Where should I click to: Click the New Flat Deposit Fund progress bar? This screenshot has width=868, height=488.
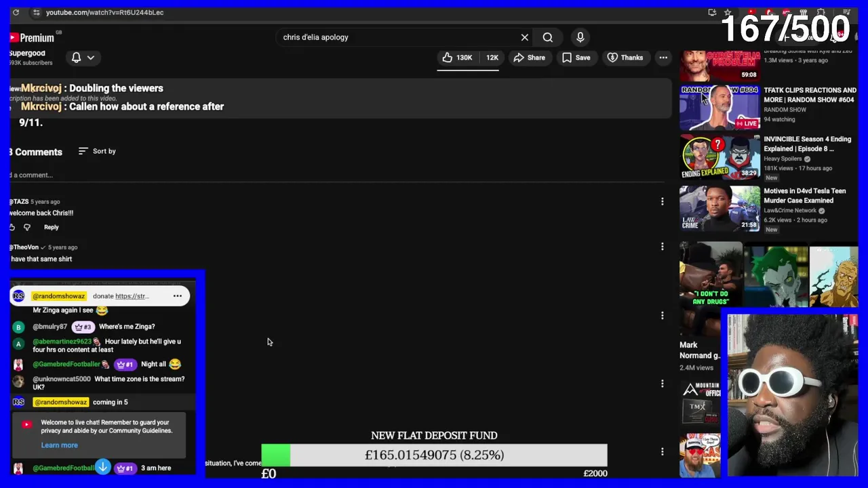[x=434, y=455]
